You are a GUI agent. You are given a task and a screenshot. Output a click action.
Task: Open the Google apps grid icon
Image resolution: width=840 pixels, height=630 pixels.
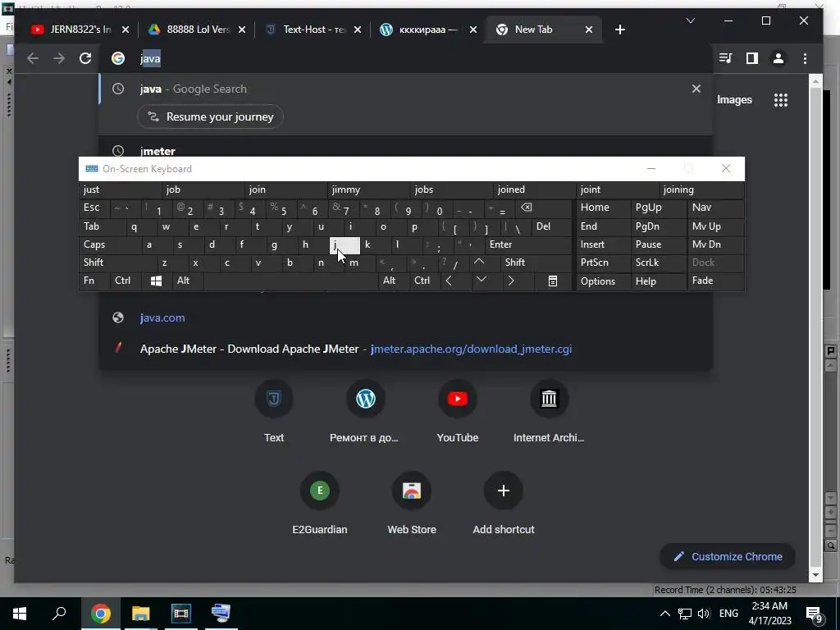[x=781, y=99]
